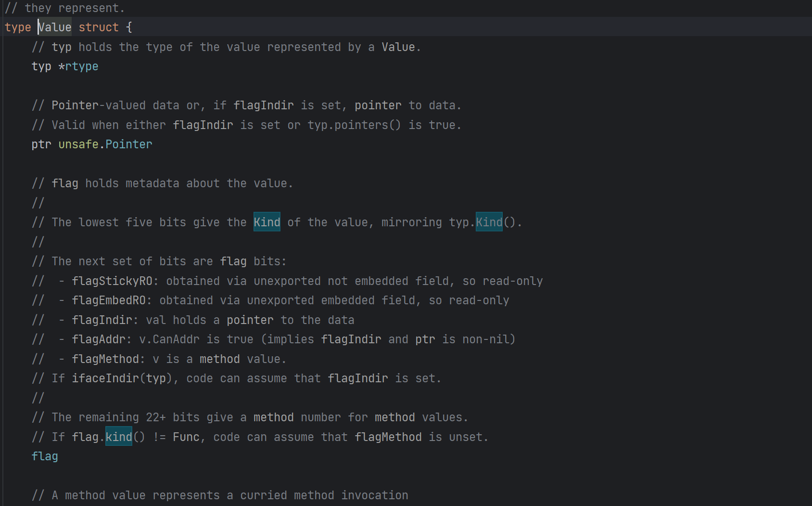The width and height of the screenshot is (812, 506).
Task: Click highlighted Kind before "of the value"
Action: (267, 222)
